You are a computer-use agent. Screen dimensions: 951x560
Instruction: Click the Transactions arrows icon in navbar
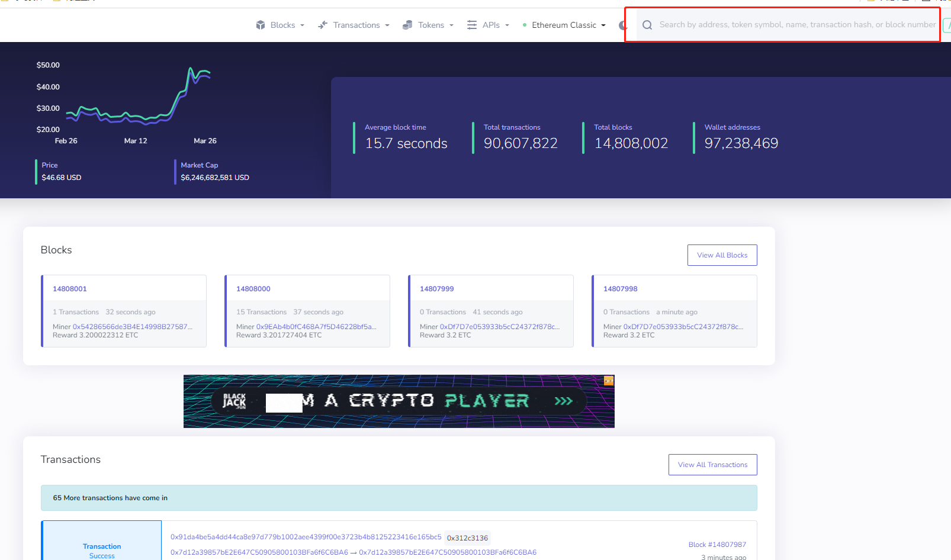[x=323, y=25]
